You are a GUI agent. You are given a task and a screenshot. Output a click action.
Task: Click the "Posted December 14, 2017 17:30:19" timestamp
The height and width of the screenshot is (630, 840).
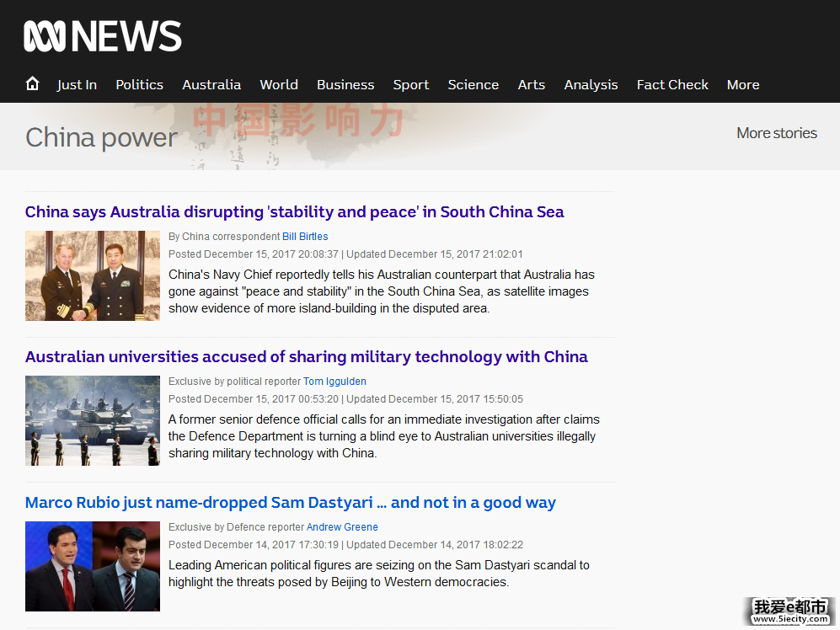click(254, 544)
